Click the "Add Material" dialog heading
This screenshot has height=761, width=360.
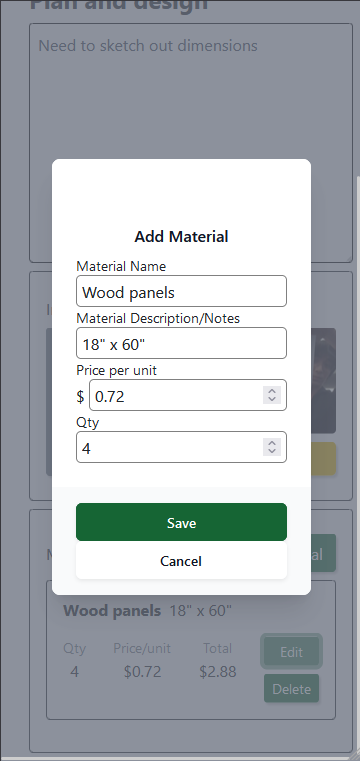point(181,237)
